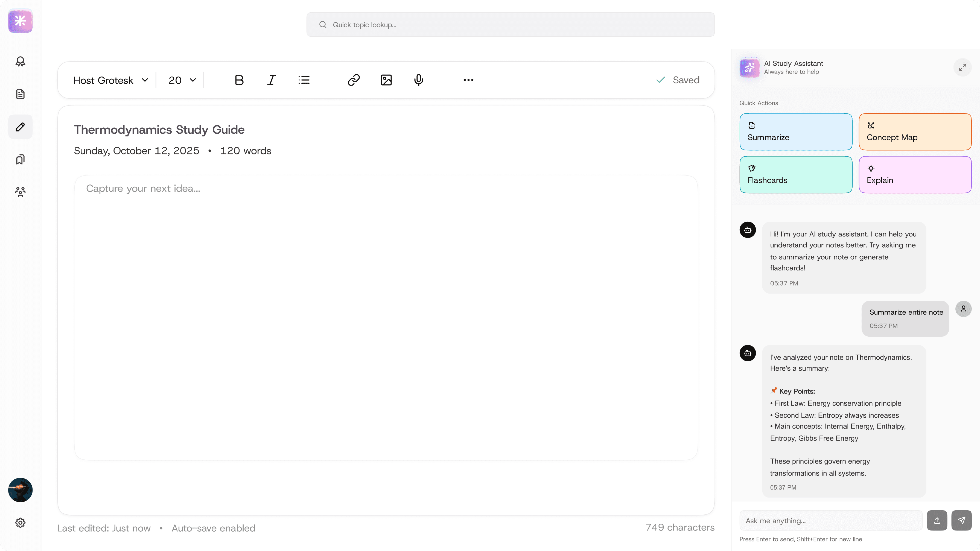Start voice dictation with the microphone icon
The height and width of the screenshot is (551, 980).
point(418,80)
